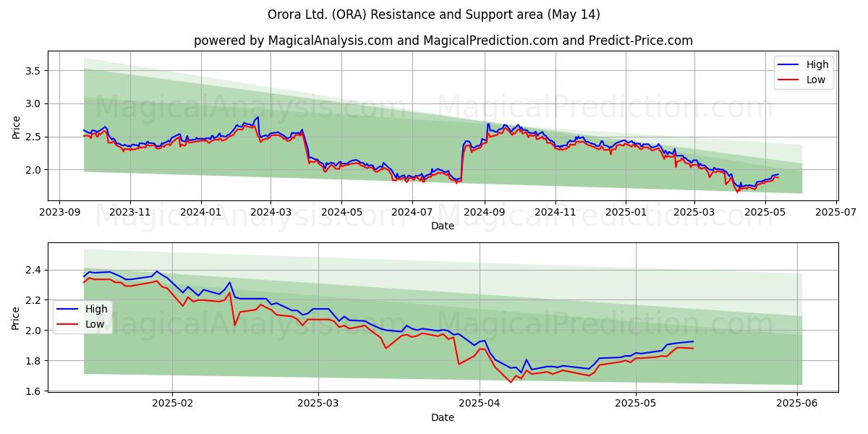Click the 2024-11 date tick label
Viewport: 868px width, 434px height.
click(555, 213)
